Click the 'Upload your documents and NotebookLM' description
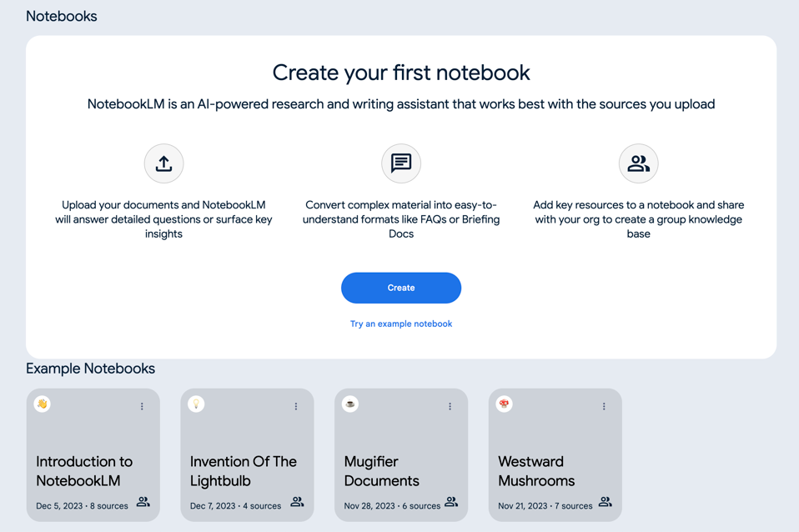This screenshot has height=532, width=799. (163, 219)
